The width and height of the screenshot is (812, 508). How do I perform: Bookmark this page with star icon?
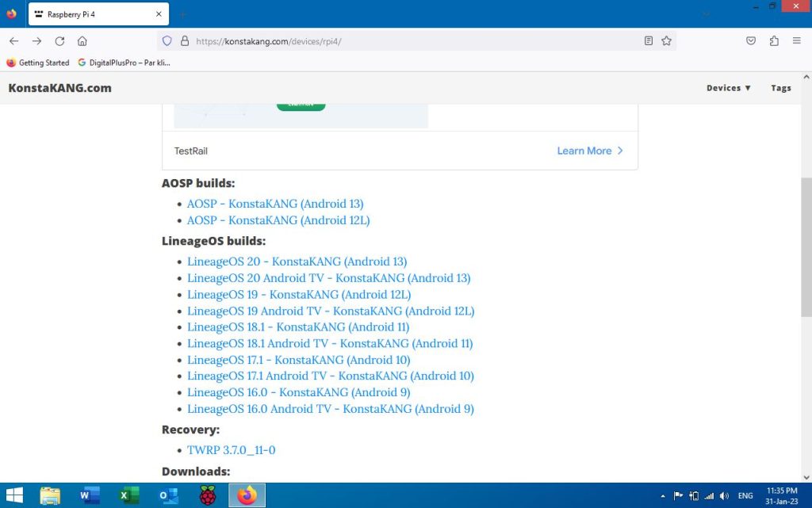click(x=667, y=41)
